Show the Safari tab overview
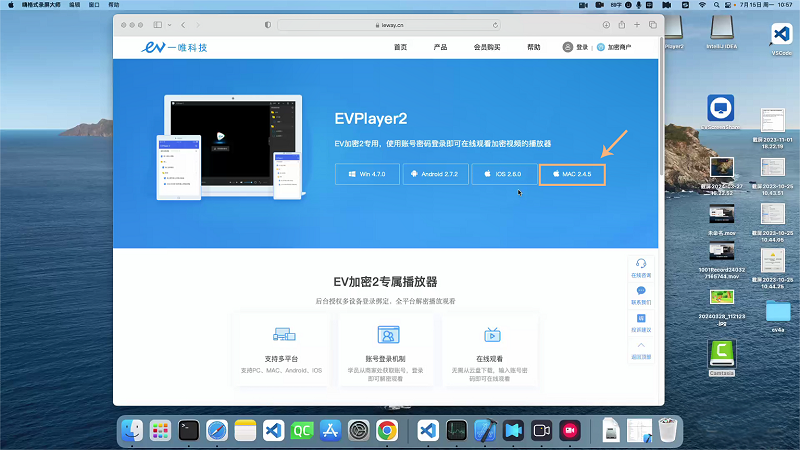The height and width of the screenshot is (450, 800). pos(653,24)
